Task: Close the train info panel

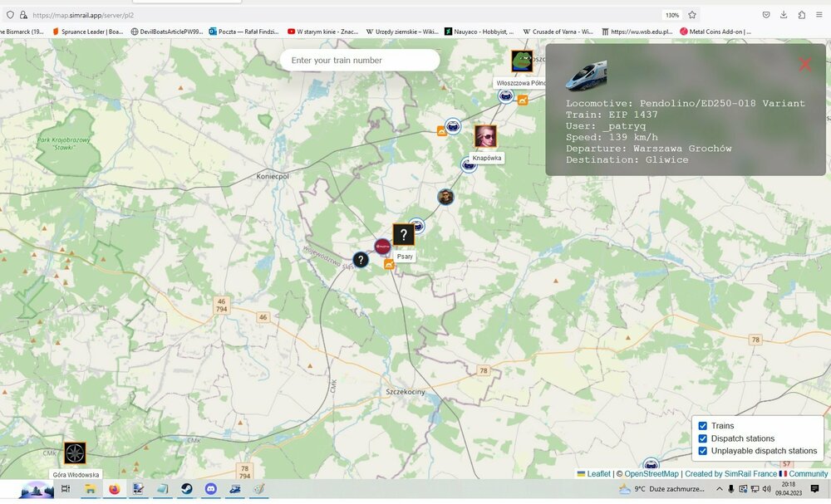Action: point(804,64)
